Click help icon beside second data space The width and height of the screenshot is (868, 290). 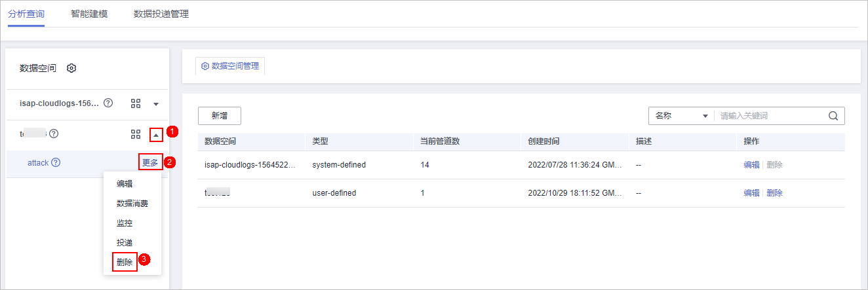pos(54,134)
